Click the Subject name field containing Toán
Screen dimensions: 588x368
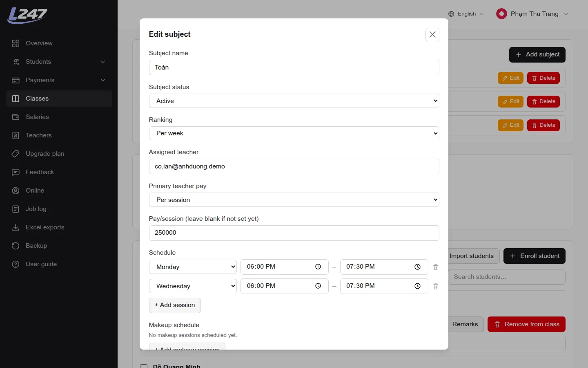coord(294,67)
